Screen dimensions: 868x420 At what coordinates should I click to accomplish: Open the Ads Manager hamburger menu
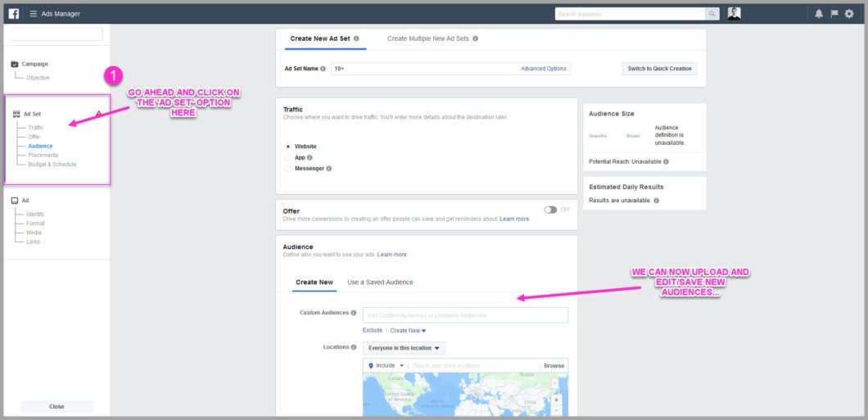click(34, 14)
